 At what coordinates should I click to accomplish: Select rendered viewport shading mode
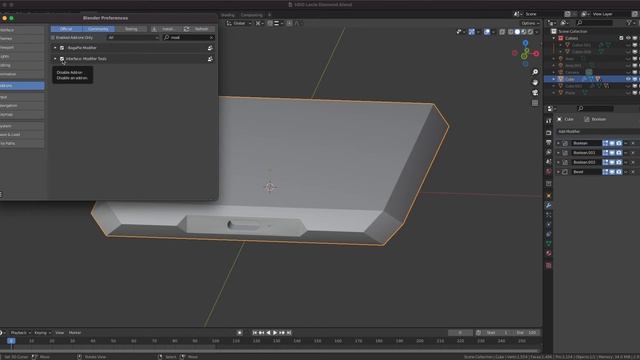[x=530, y=32]
